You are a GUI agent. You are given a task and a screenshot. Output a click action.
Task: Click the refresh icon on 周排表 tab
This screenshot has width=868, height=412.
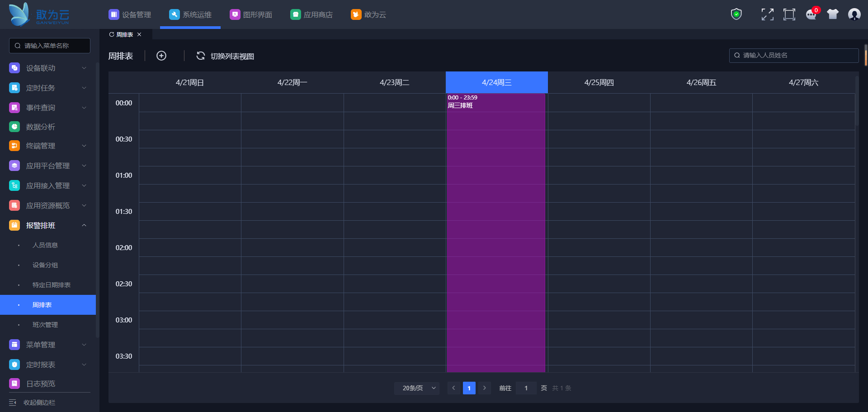click(x=112, y=34)
